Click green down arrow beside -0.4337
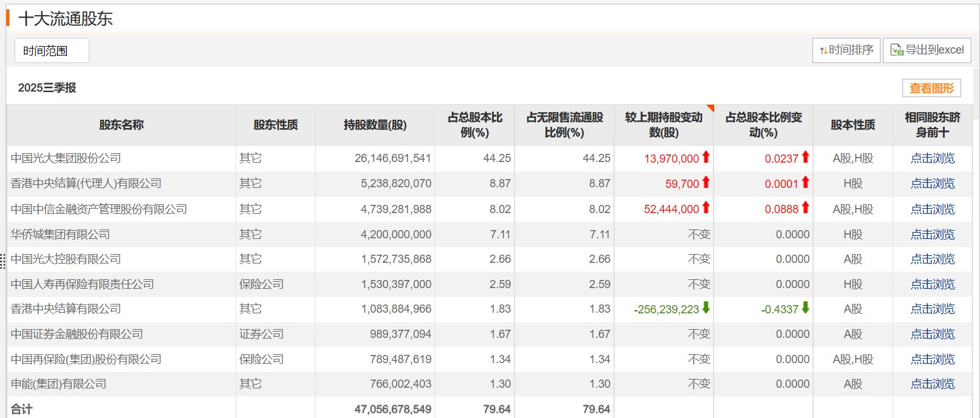Screen dimensions: 980x418 [x=805, y=308]
